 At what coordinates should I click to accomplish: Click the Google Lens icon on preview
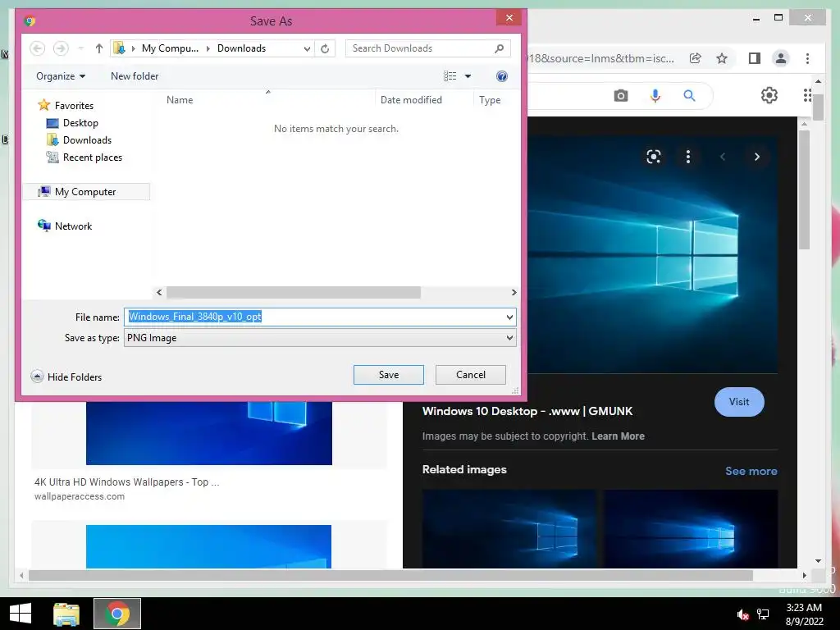[x=654, y=157]
